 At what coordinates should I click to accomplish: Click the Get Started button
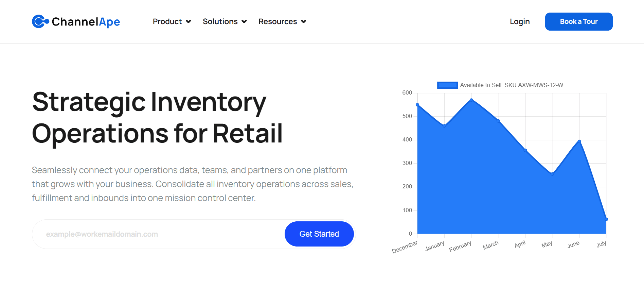tap(319, 234)
